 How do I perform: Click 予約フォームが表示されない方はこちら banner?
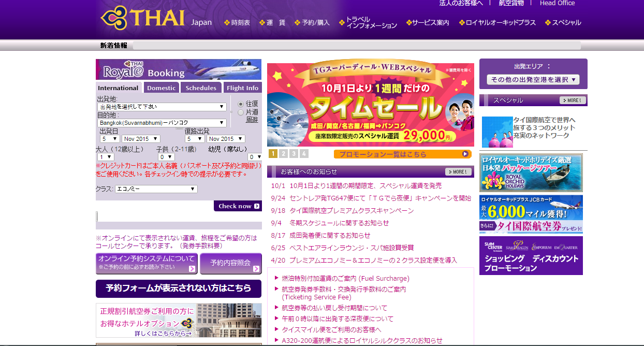click(x=179, y=289)
